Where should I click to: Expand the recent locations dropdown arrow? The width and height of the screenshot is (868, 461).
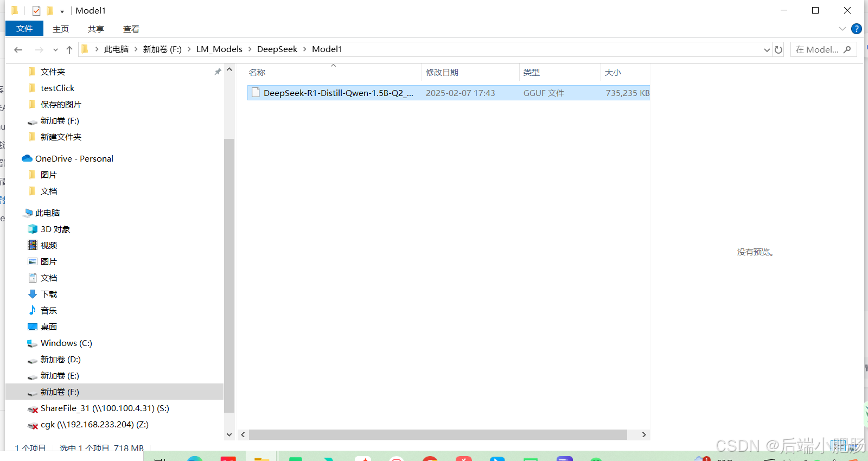click(55, 50)
